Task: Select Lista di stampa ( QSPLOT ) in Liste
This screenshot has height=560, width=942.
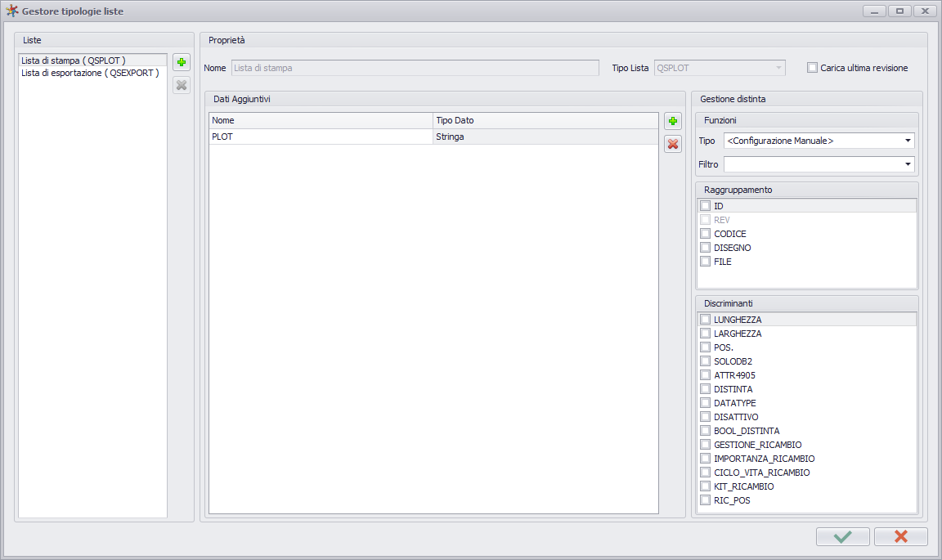Action: [92, 60]
